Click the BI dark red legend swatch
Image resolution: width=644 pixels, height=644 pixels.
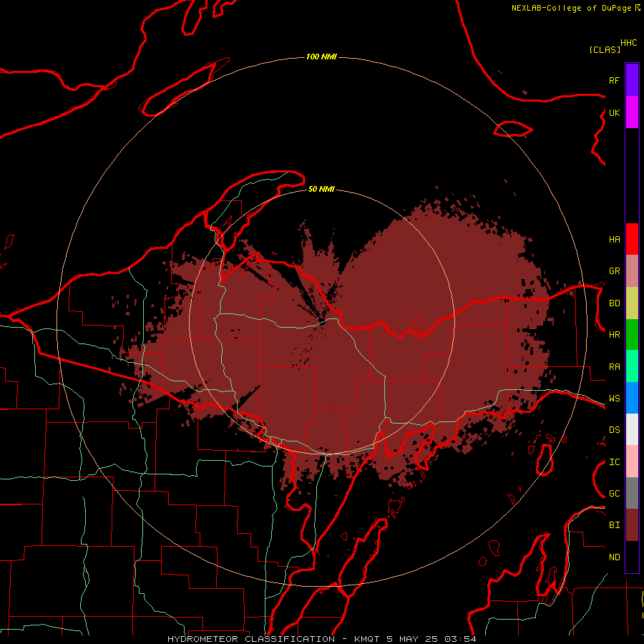[x=632, y=525]
